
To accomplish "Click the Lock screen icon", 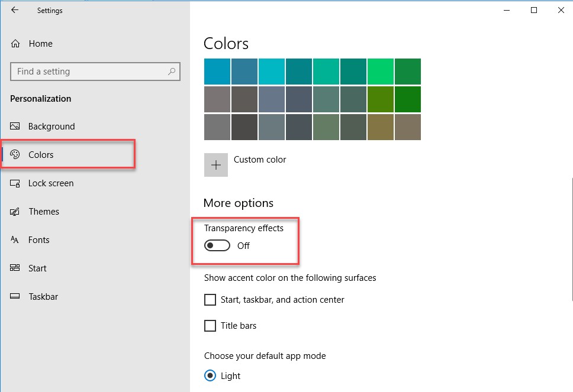I will click(x=15, y=183).
